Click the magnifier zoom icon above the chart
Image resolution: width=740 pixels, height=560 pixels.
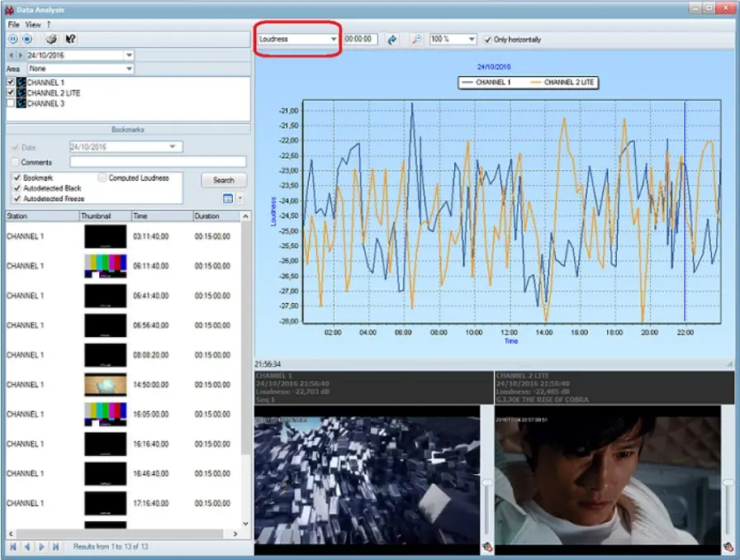417,39
